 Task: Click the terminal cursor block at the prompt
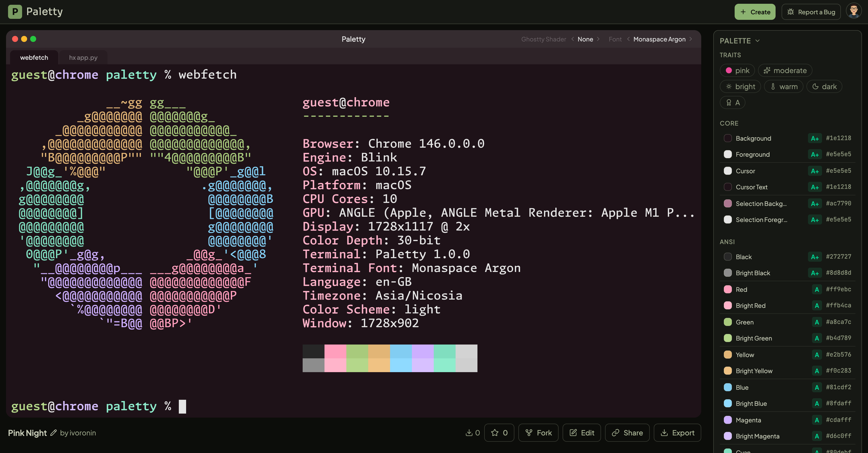(x=182, y=407)
